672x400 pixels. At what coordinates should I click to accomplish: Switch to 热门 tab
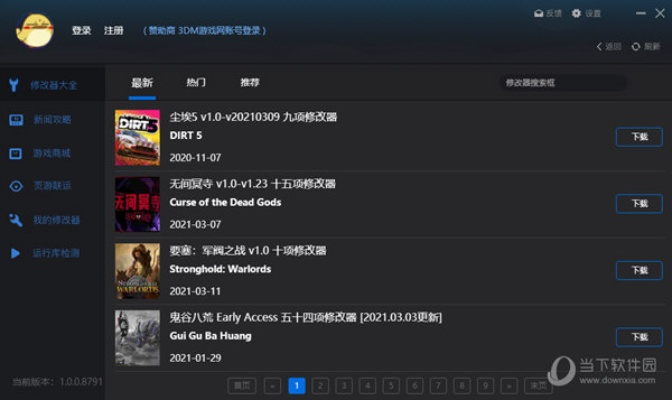click(196, 82)
